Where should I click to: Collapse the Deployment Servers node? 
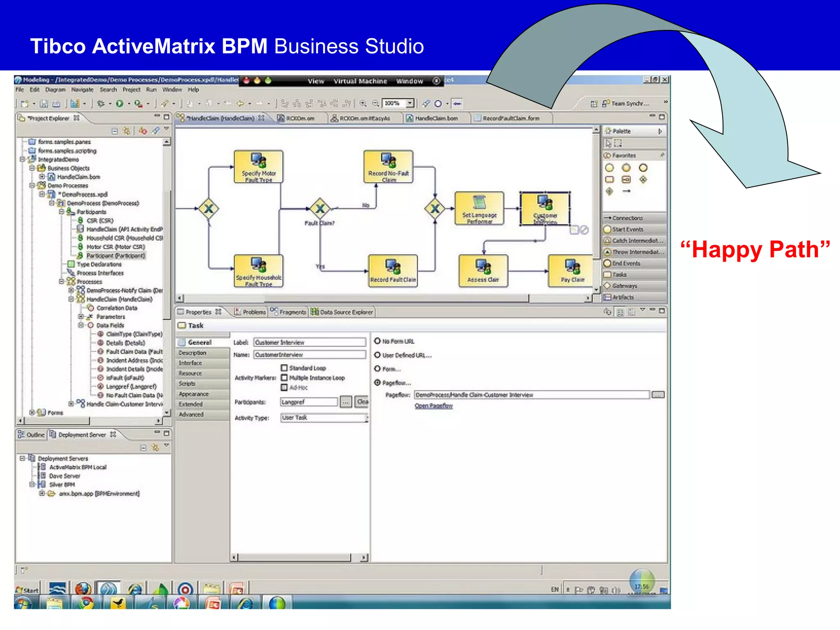tap(23, 458)
